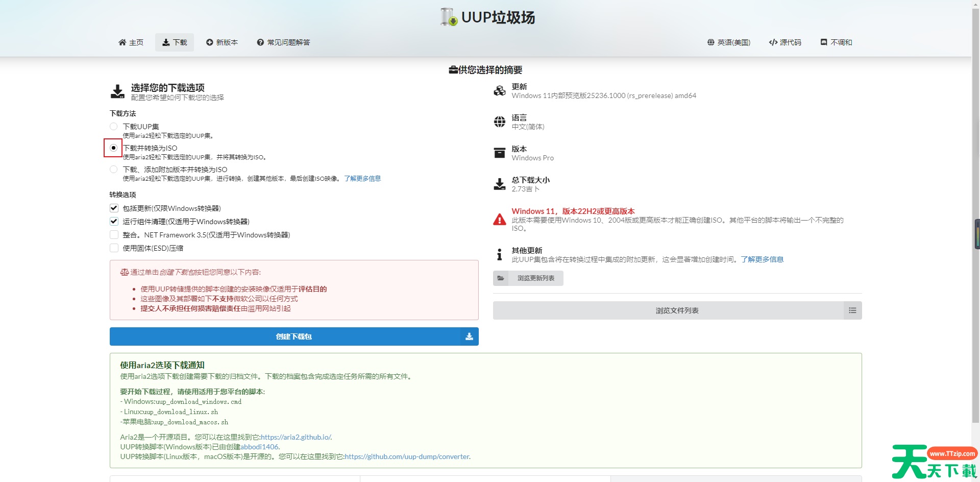Image resolution: width=980 pixels, height=482 pixels.
Task: Click the large download icon beside 选择您的下载选项
Action: 117,91
